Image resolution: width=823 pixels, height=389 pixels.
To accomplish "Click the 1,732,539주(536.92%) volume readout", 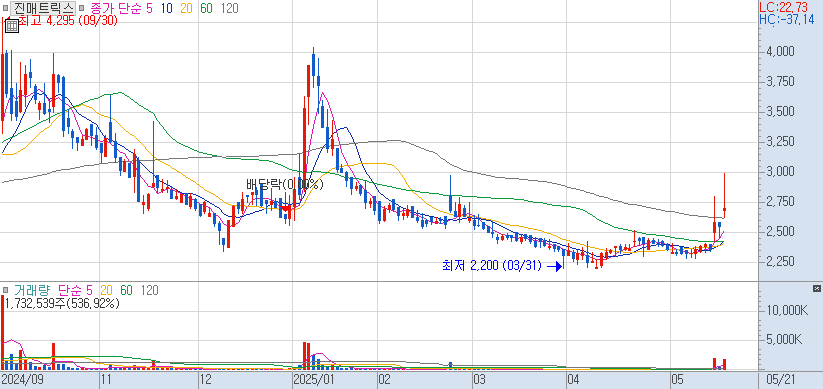I will pos(62,303).
